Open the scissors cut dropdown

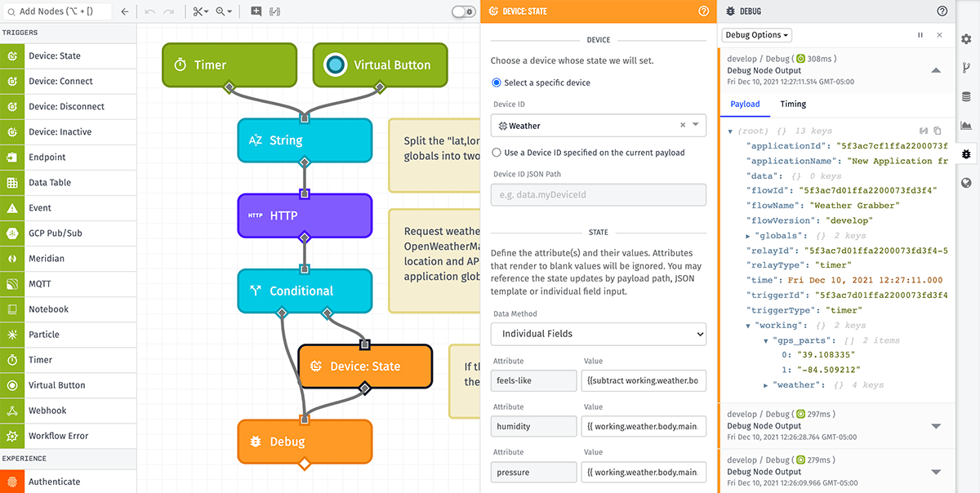tap(201, 11)
